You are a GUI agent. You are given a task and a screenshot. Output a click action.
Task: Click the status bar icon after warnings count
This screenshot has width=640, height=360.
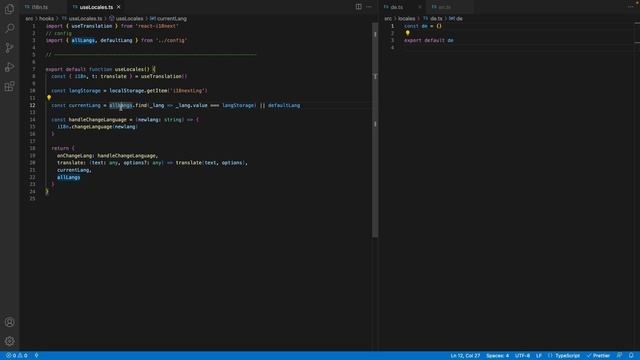coord(36,356)
